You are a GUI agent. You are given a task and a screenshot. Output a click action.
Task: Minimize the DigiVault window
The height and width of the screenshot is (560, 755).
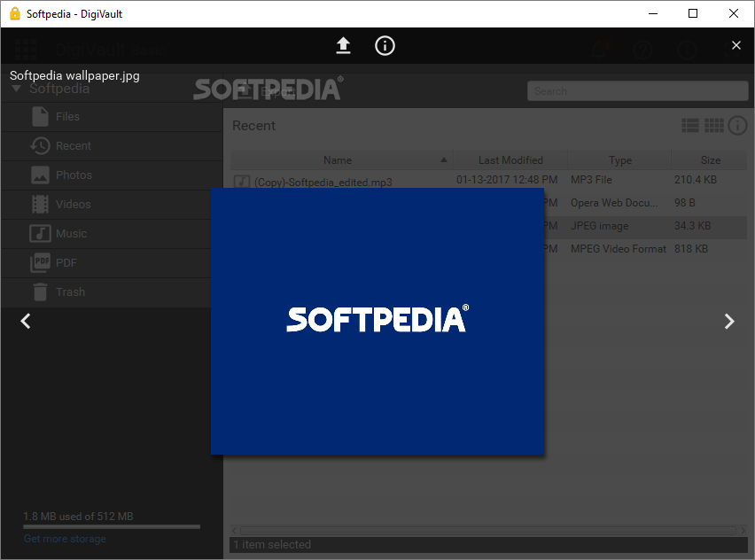click(x=653, y=13)
